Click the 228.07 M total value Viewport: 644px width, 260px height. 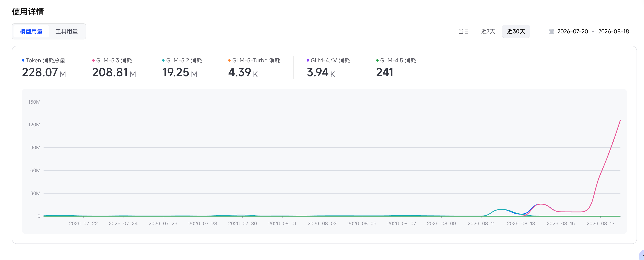click(x=44, y=72)
